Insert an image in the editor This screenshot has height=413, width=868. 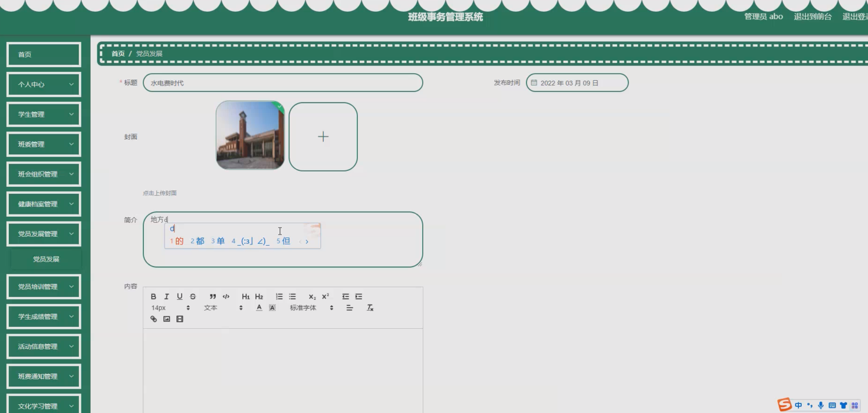point(167,319)
